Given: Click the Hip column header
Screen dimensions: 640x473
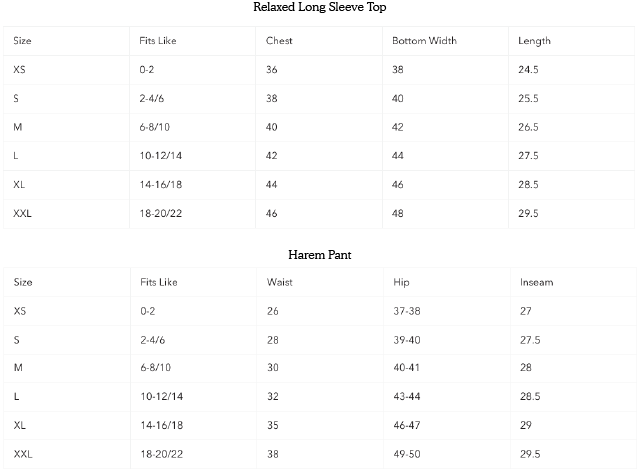Looking at the screenshot, I should click(401, 282).
